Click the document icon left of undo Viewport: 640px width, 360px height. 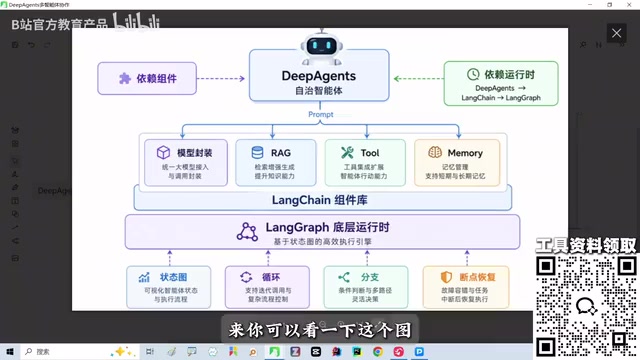[x=15, y=44]
